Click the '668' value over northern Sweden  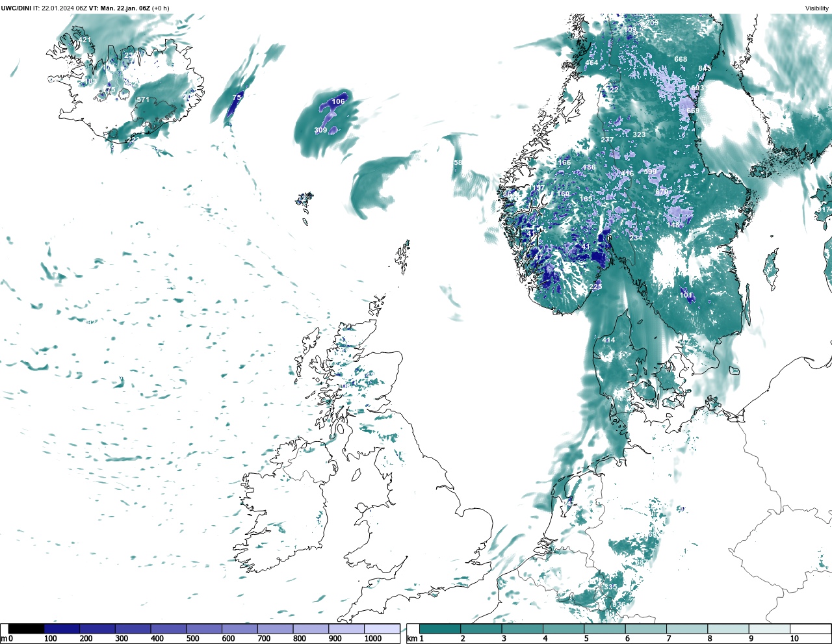click(x=681, y=59)
